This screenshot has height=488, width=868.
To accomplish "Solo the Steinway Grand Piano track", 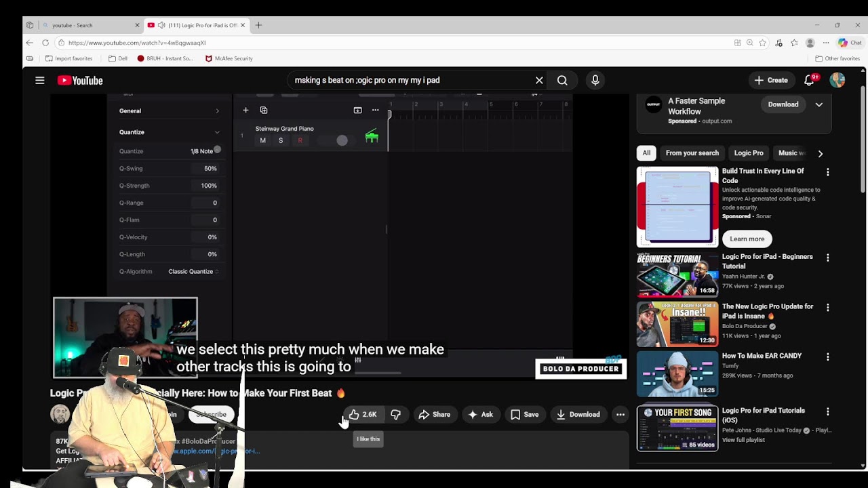I will pos(281,140).
